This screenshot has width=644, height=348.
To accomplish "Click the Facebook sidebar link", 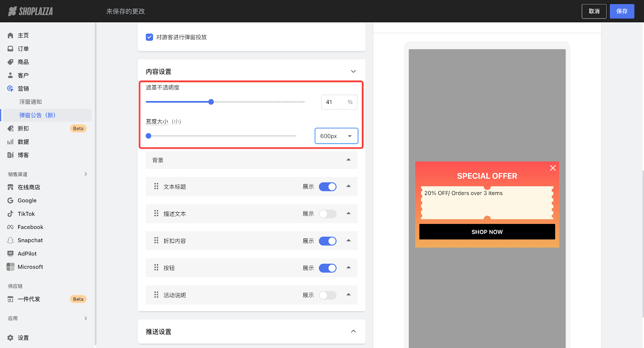I will 31,227.
